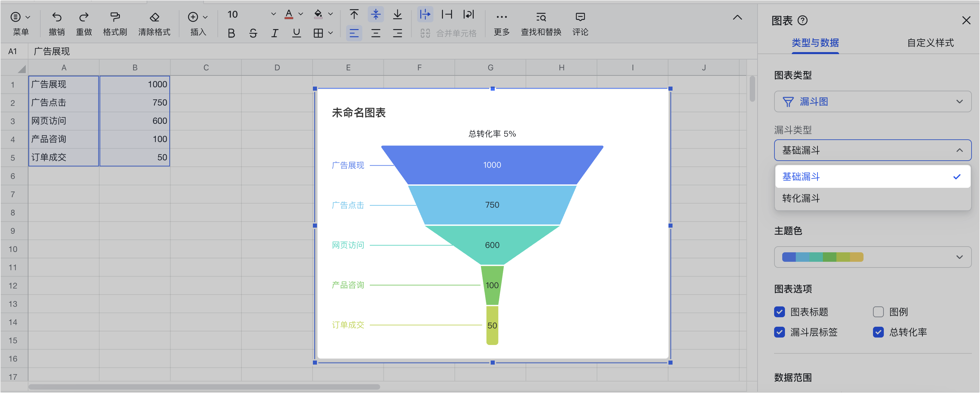Select the Format Painter (格式刷) tool

coord(115,17)
